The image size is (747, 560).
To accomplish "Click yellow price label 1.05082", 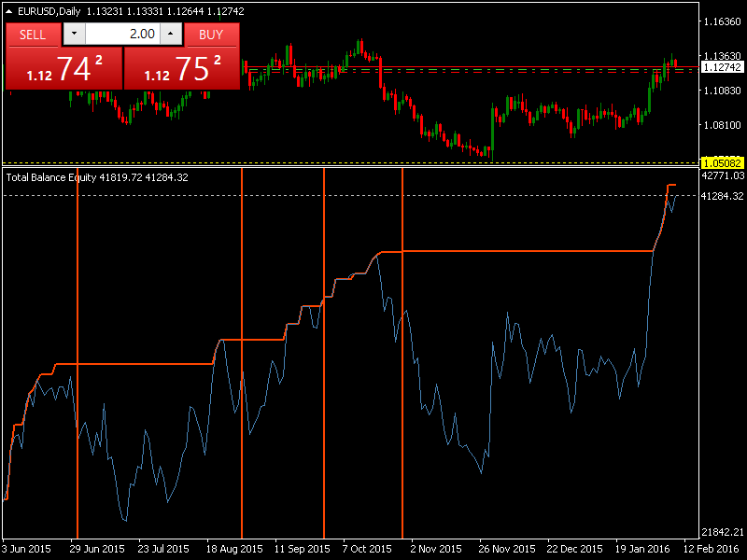I will tap(722, 163).
